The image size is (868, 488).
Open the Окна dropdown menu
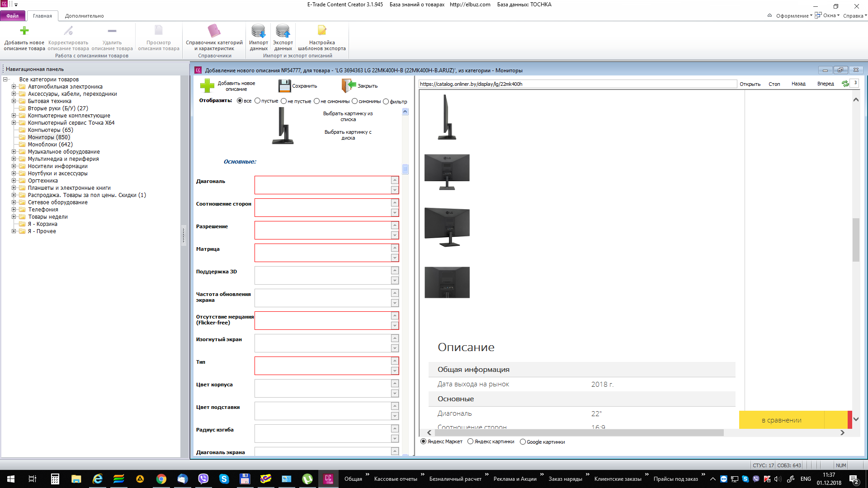[x=827, y=15]
